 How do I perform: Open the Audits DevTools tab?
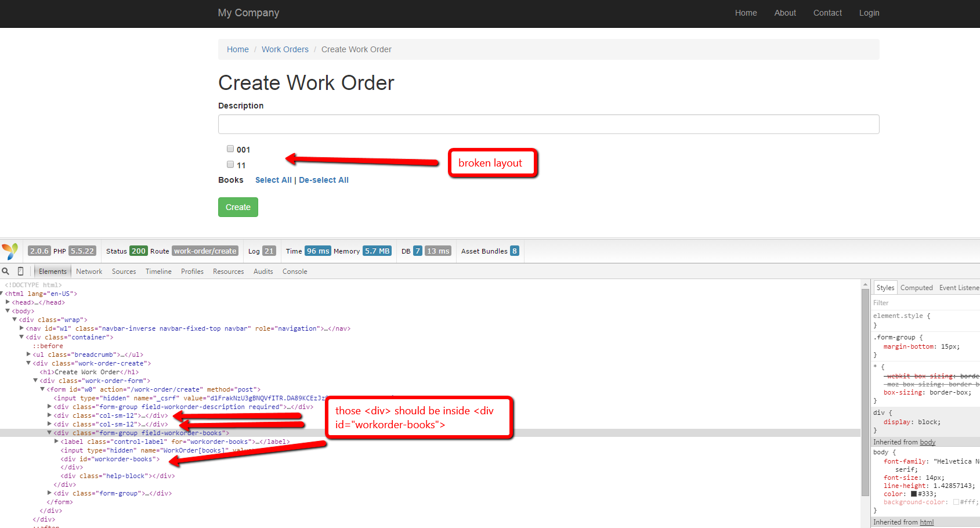[x=263, y=272]
